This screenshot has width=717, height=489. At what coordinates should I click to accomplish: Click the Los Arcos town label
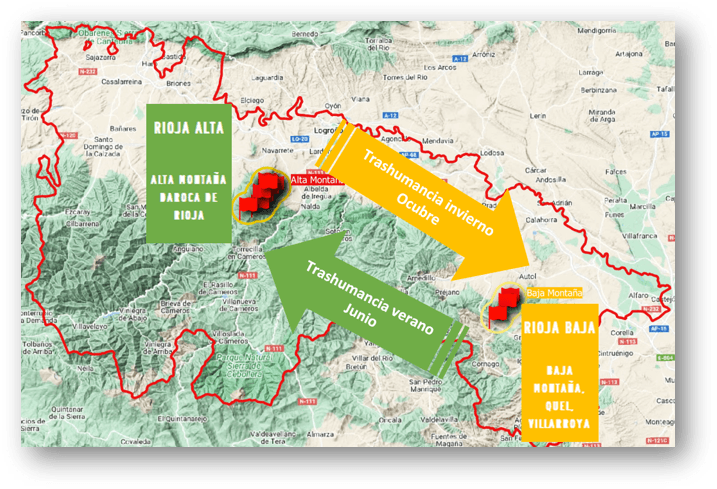[440, 68]
